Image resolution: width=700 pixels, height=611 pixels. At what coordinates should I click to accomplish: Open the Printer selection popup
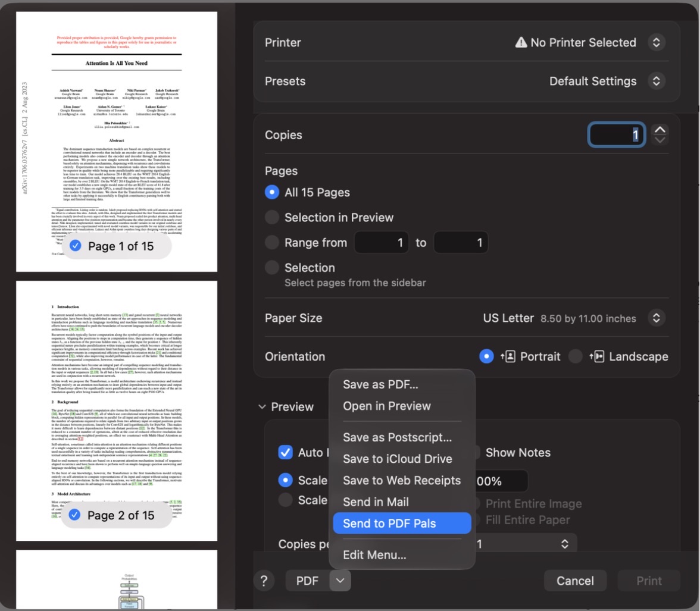tap(656, 42)
